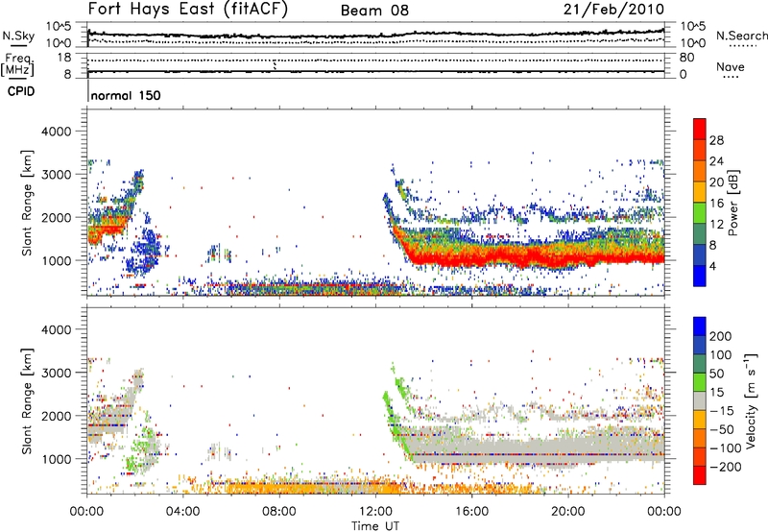The height and width of the screenshot is (532, 768).
Task: Click the '04:00' time axis tick label
Action: 183,512
